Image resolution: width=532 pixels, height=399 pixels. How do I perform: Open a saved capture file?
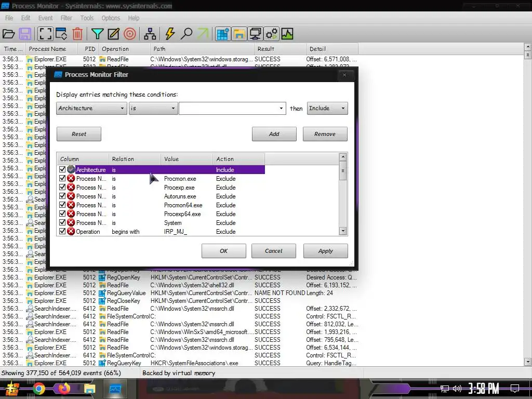8,34
